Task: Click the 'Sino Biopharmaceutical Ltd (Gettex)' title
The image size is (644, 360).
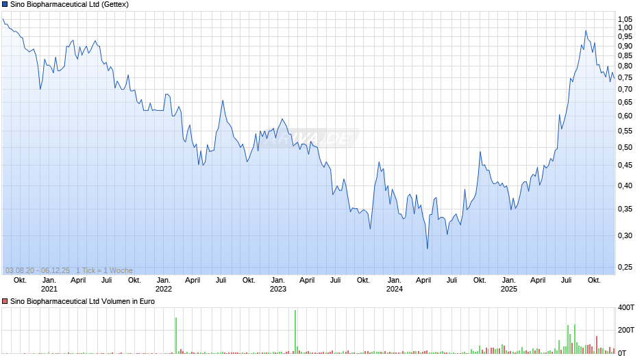Action: click(x=69, y=5)
